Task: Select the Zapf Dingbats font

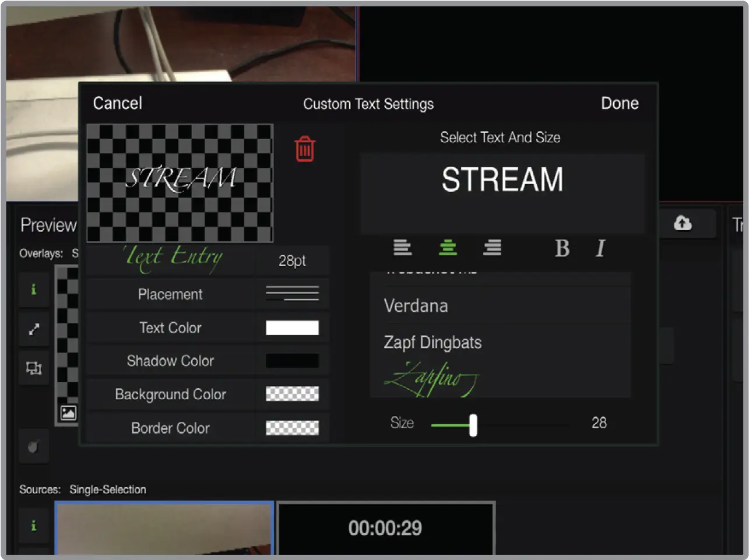Action: 432,342
